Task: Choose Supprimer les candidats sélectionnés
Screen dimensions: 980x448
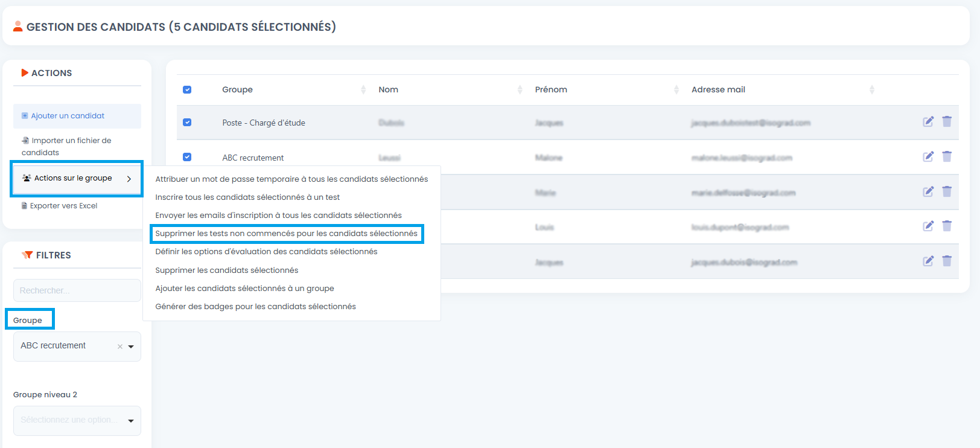Action: pyautogui.click(x=226, y=270)
